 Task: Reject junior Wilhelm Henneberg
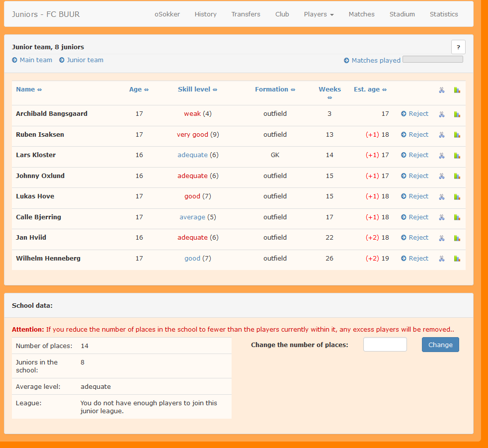click(414, 259)
